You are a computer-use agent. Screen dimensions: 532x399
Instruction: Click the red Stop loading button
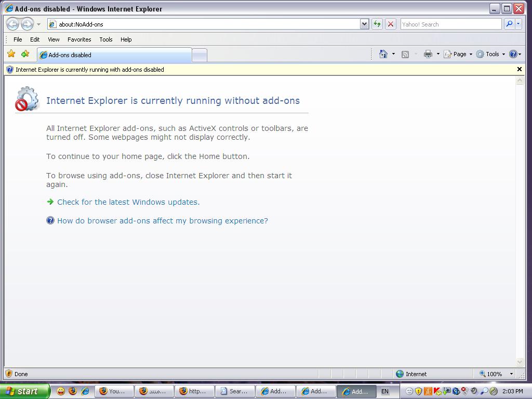click(x=391, y=24)
